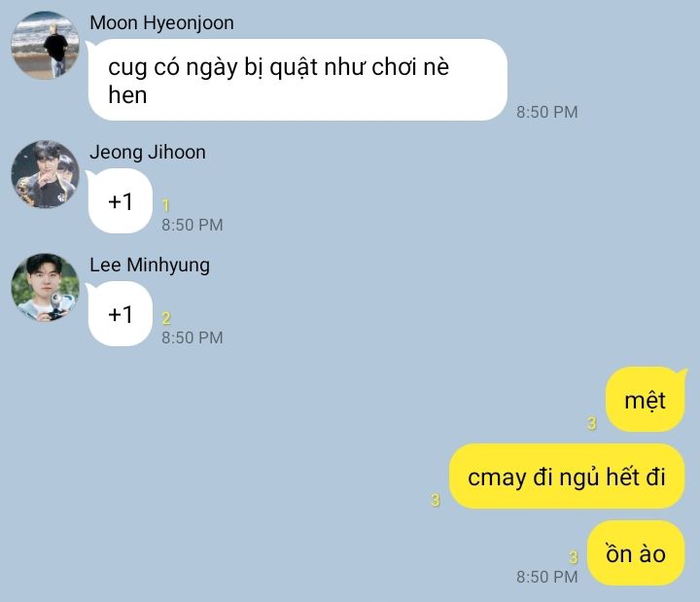Screen dimensions: 700x602
Task: Open Moon Hyeonjoon's profile picture
Action: [x=45, y=46]
